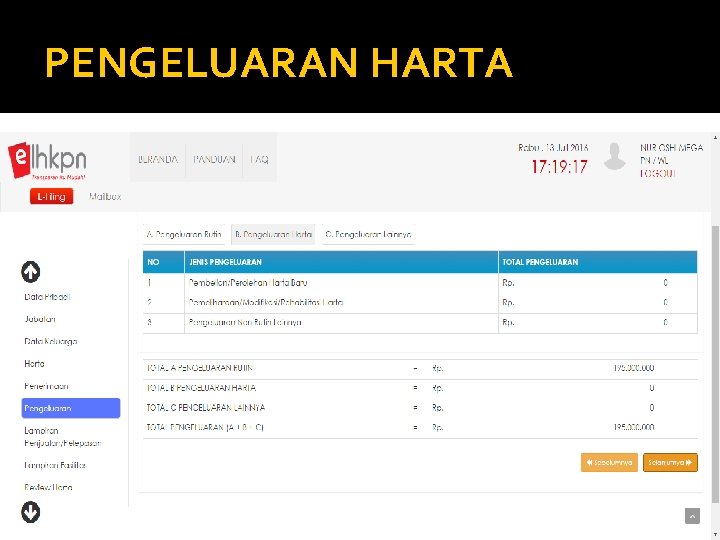This screenshot has width=720, height=540.
Task: Click the LOGOUT link
Action: click(657, 174)
